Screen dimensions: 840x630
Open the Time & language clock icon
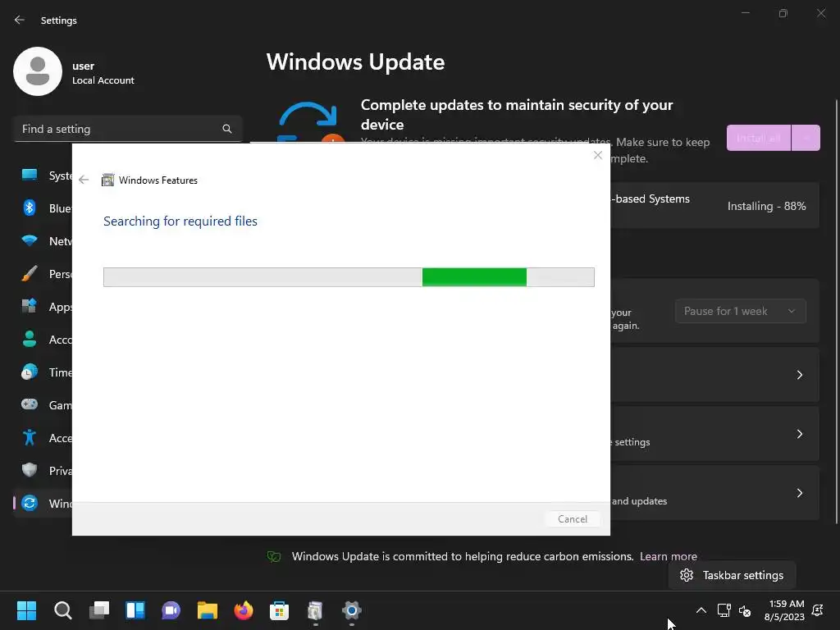click(x=30, y=372)
